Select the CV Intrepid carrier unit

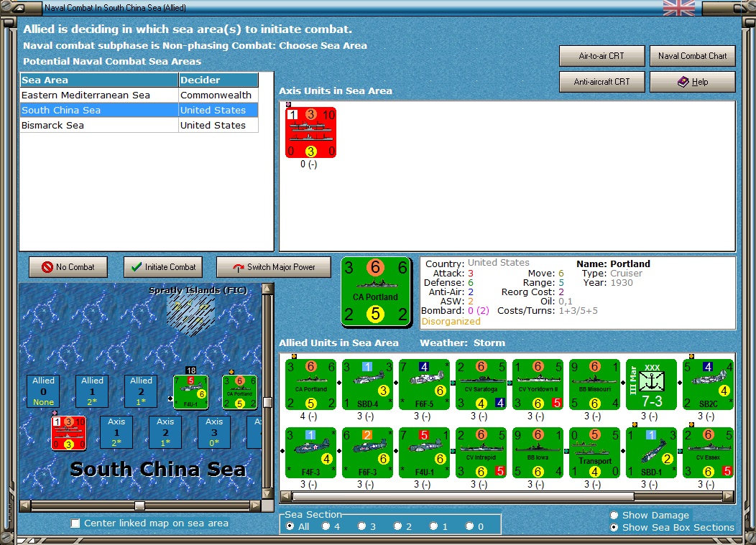click(481, 453)
